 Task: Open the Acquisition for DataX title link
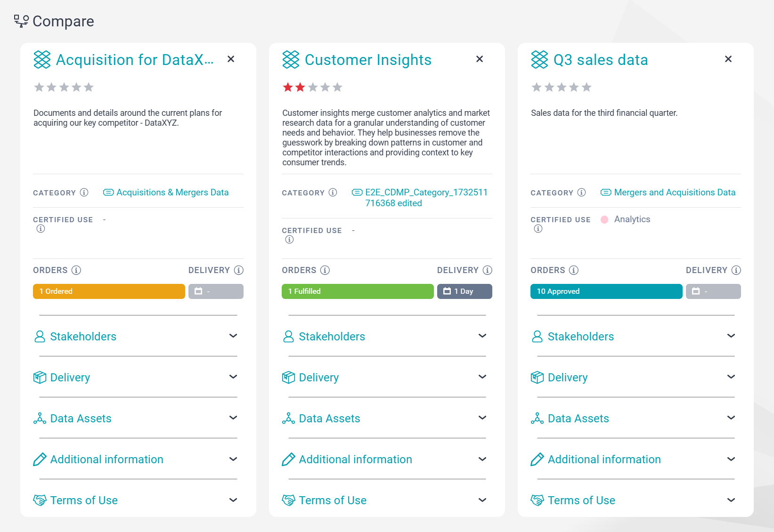click(135, 60)
